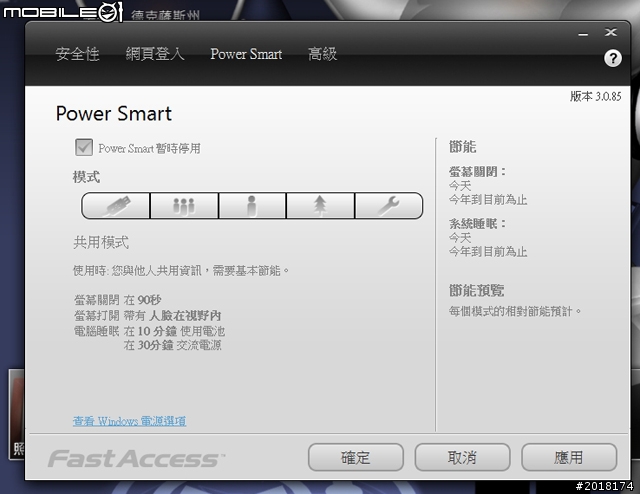Click the 電腦睡眠 在 10 分鐘 使用電池 line

149,331
